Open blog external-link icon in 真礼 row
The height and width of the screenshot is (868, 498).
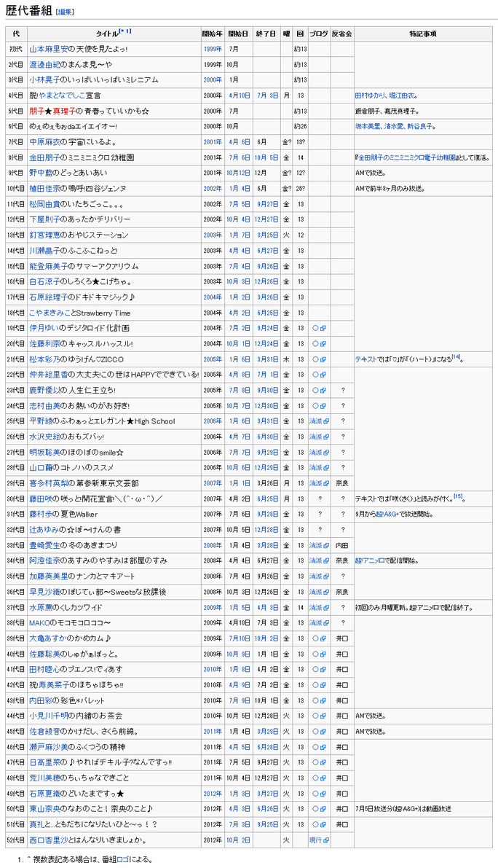[323, 824]
